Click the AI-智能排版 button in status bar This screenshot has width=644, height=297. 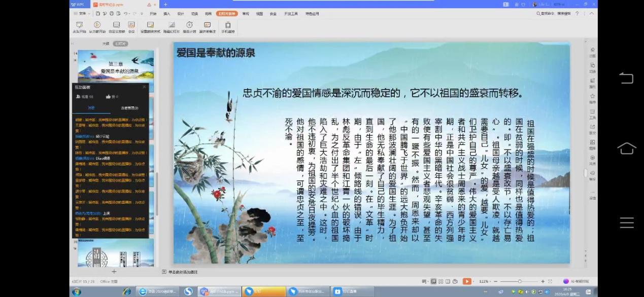576,281
